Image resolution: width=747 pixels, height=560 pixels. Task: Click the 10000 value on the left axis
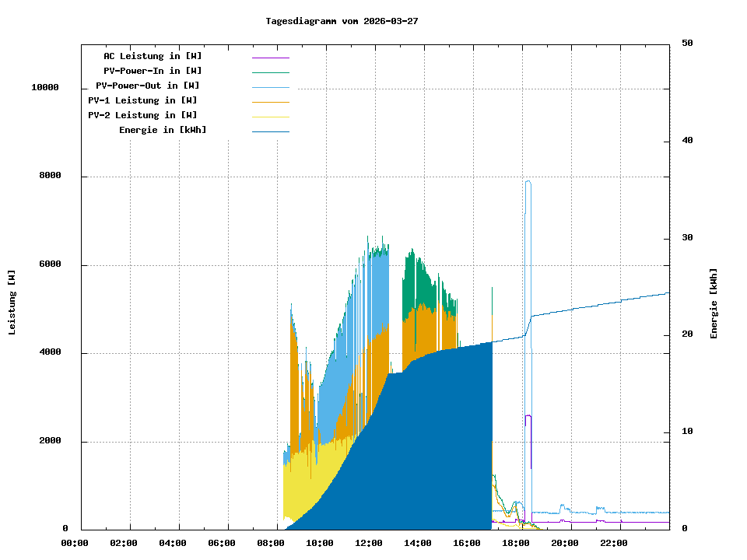pyautogui.click(x=44, y=87)
